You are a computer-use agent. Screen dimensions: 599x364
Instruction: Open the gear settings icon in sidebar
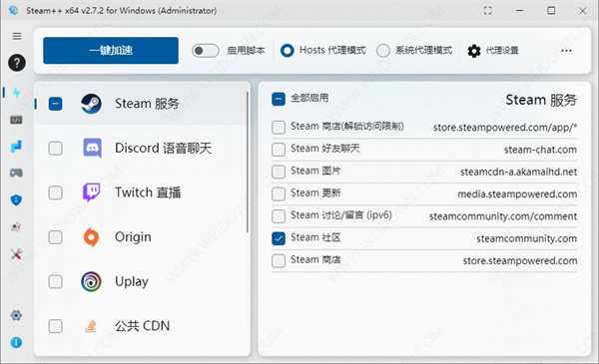[x=16, y=315]
